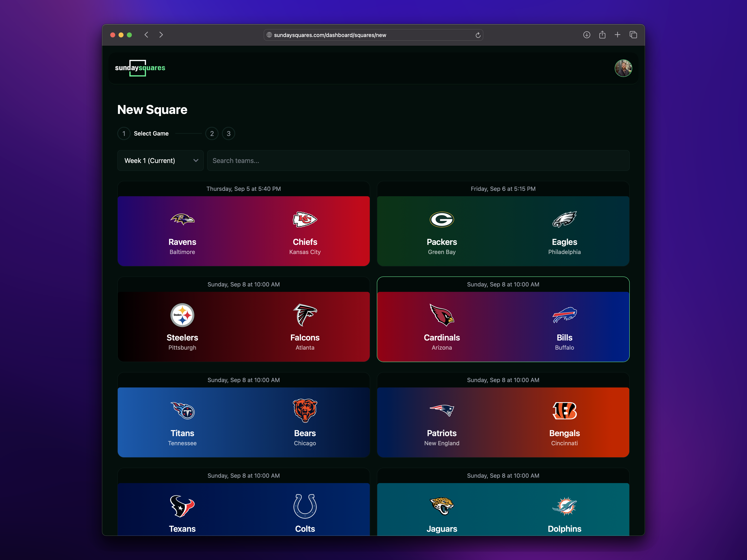Click the Eagles team logo
Screen dimensions: 747x560
click(x=564, y=220)
